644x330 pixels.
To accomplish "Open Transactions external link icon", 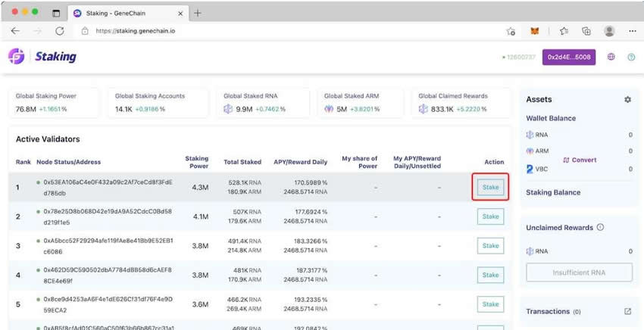I will [627, 311].
